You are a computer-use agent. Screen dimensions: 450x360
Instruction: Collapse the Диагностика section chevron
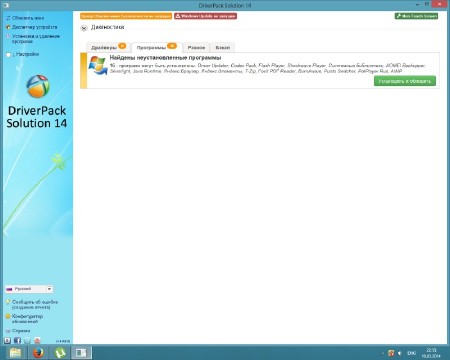84,28
